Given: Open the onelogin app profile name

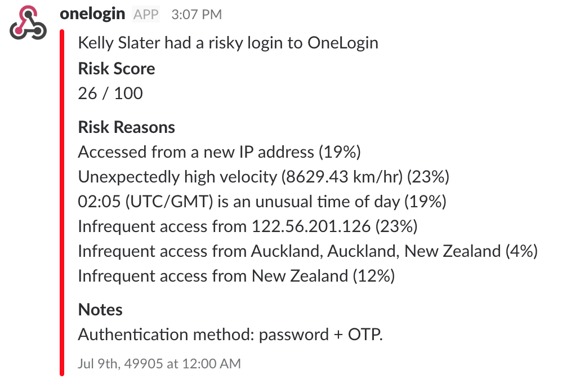Looking at the screenshot, I should point(92,14).
